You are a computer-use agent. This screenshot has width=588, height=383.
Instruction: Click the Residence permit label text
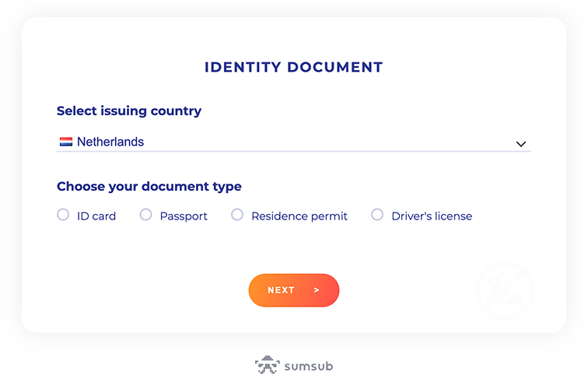tap(299, 216)
